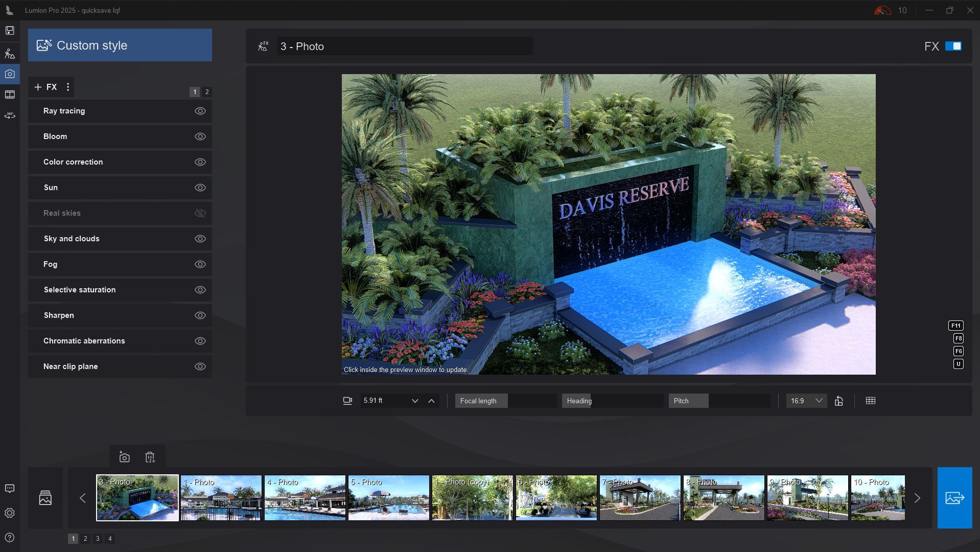Hide the Sun effect
The height and width of the screenshot is (552, 980).
(200, 188)
